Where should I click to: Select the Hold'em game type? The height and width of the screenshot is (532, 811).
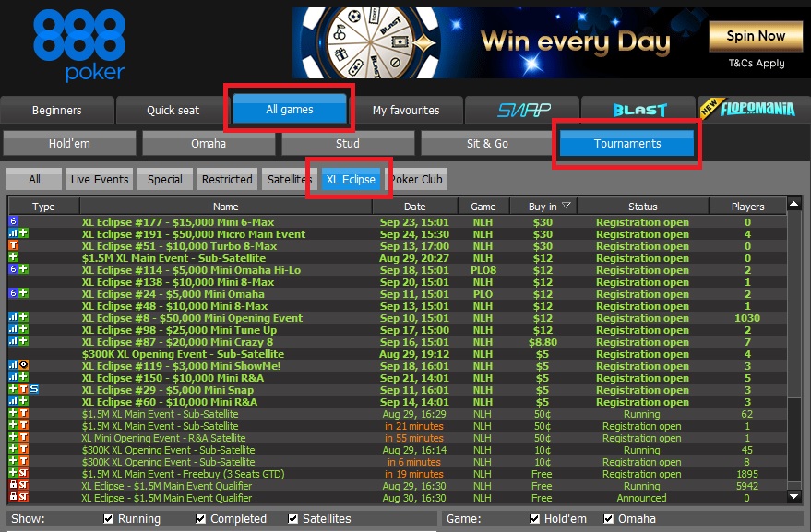tap(69, 143)
